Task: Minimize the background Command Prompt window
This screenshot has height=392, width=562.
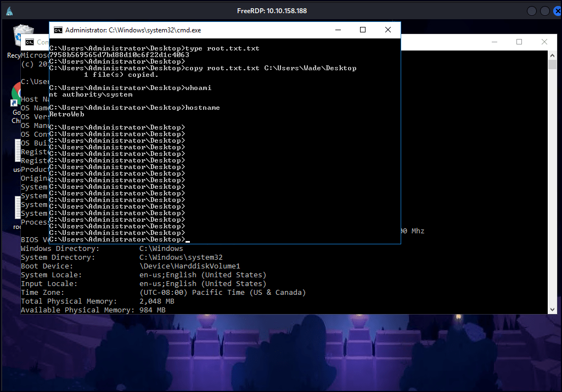Action: point(493,42)
